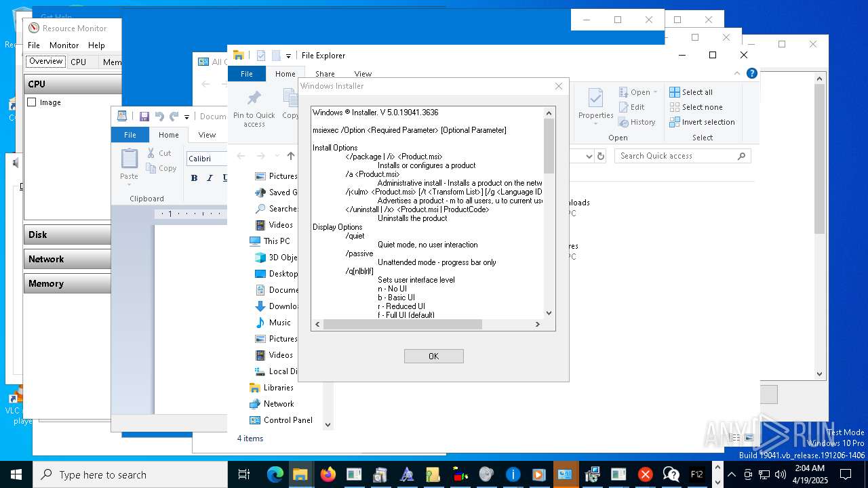Image resolution: width=868 pixels, height=488 pixels.
Task: Click the WordPad redo icon
Action: pyautogui.click(x=174, y=117)
